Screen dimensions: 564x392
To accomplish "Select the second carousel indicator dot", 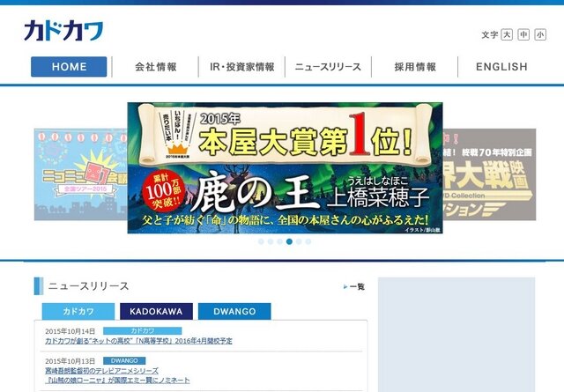I will (x=271, y=241).
